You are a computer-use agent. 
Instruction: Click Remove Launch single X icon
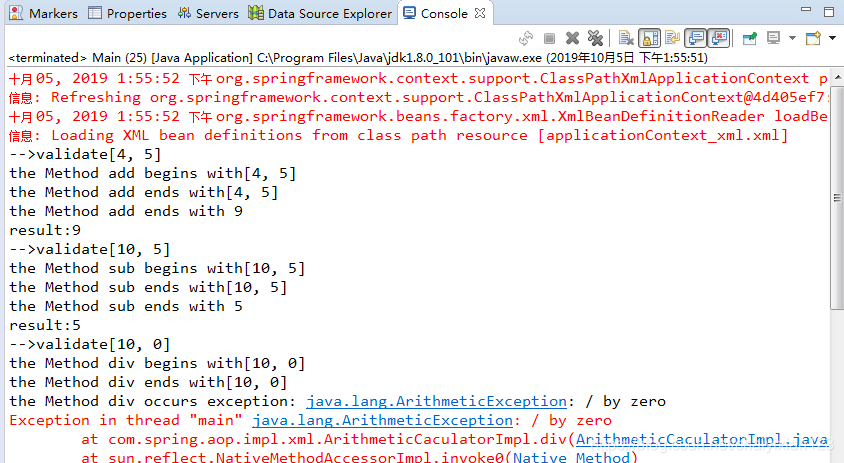pyautogui.click(x=572, y=38)
